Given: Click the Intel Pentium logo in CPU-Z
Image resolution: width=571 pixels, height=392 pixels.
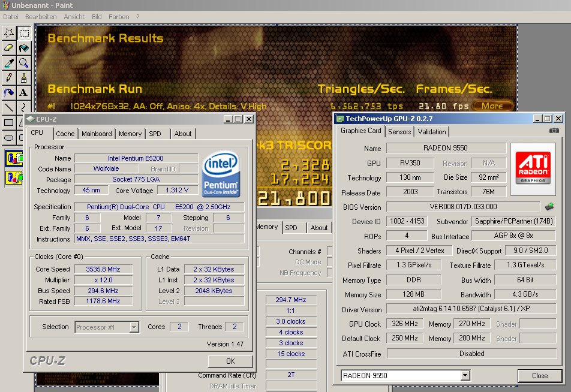Looking at the screenshot, I should [221, 174].
